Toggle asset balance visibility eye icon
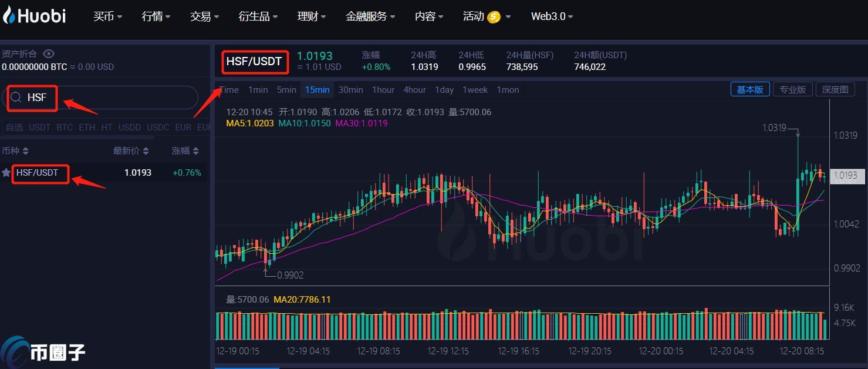Image resolution: width=868 pixels, height=369 pixels. [x=49, y=54]
